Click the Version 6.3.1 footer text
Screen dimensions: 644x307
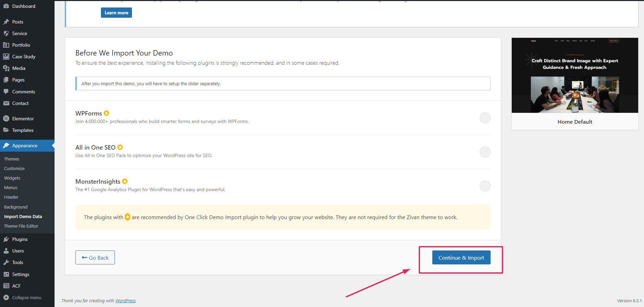coord(629,301)
